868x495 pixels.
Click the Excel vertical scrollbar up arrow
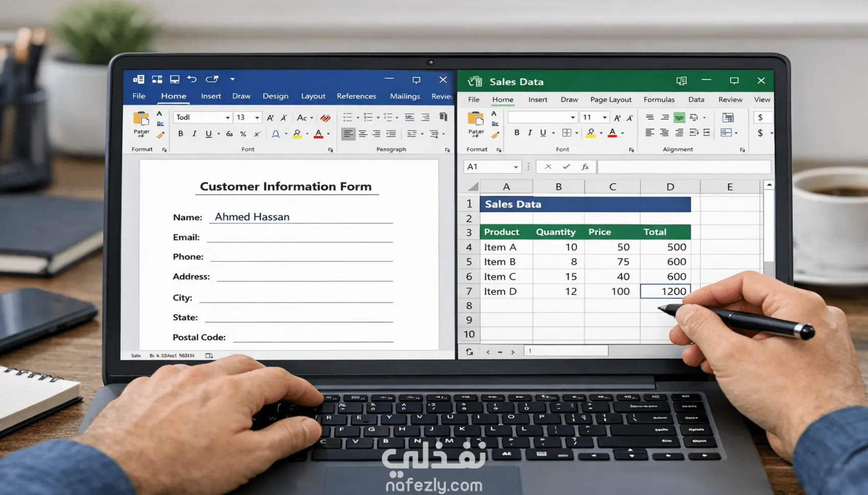[x=769, y=185]
